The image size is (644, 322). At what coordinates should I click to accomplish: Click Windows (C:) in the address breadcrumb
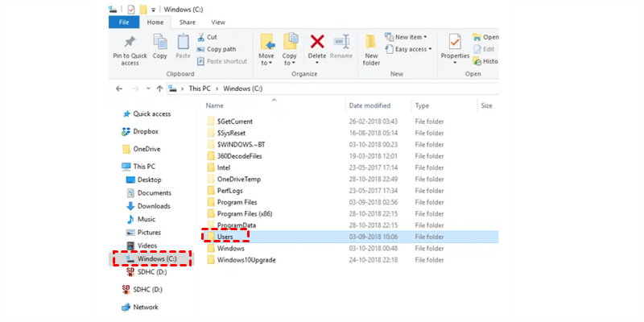243,89
